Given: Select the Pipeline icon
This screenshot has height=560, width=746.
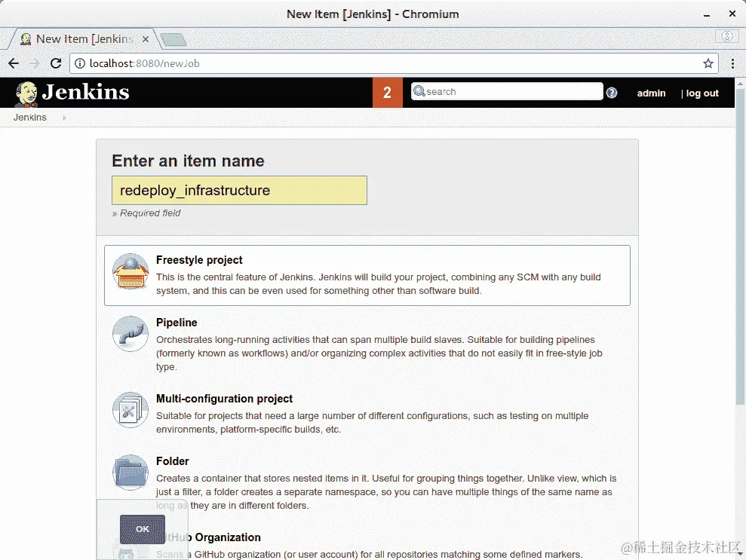Looking at the screenshot, I should pos(130,334).
